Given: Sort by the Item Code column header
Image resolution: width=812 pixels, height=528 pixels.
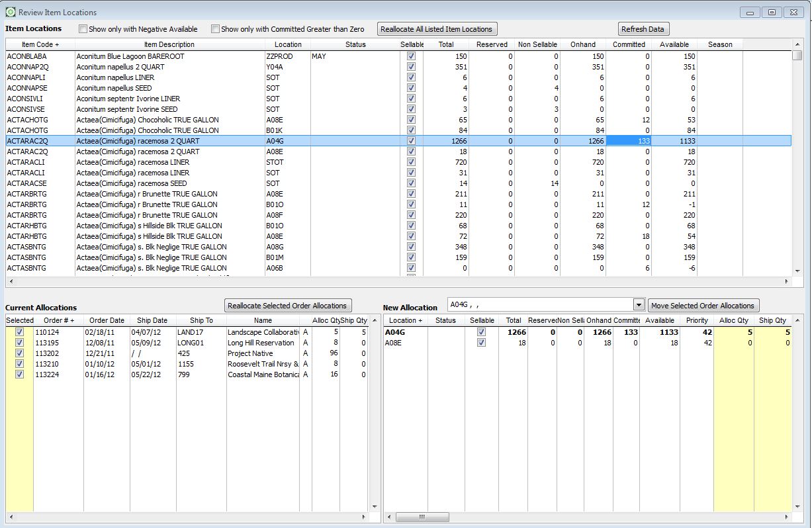Looking at the screenshot, I should [40, 44].
